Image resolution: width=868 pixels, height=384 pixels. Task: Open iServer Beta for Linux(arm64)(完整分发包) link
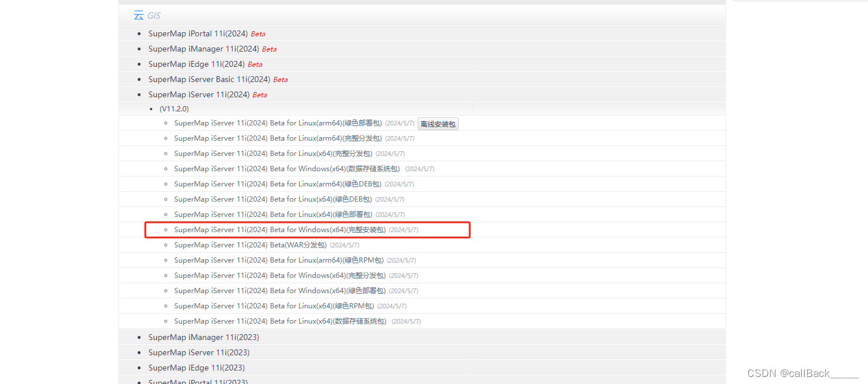point(278,138)
